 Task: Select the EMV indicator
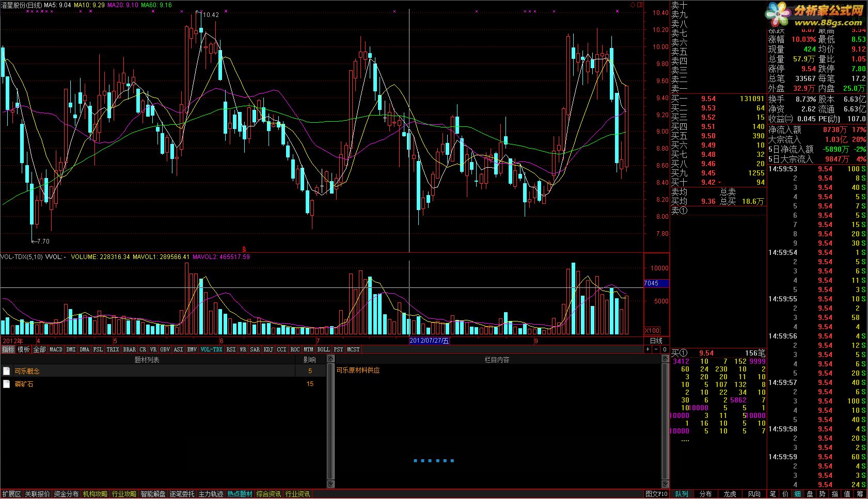[x=192, y=349]
